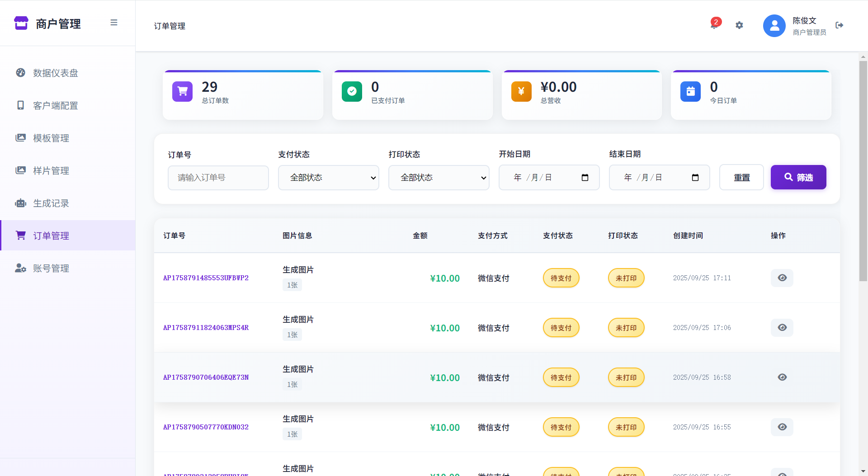Click the notification bell with red badge
868x476 pixels.
click(x=714, y=25)
